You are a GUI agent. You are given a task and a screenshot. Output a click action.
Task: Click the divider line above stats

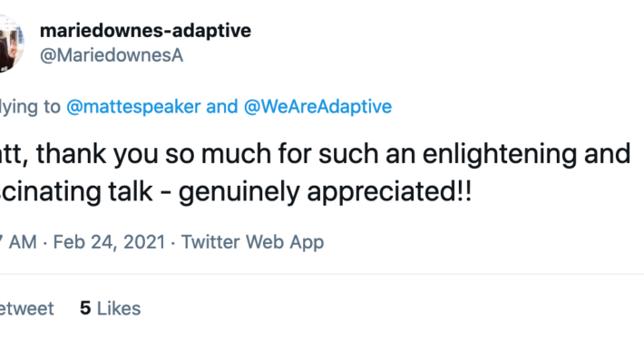(x=322, y=274)
